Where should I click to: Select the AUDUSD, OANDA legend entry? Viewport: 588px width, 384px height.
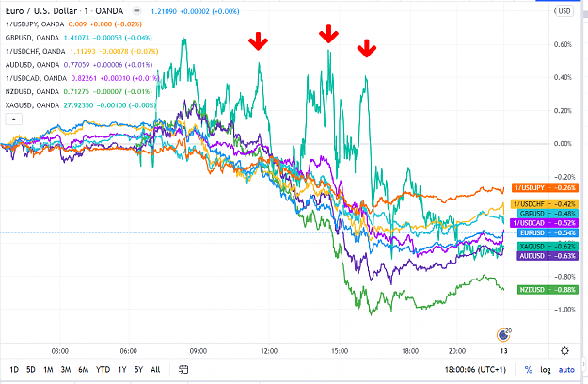click(32, 65)
